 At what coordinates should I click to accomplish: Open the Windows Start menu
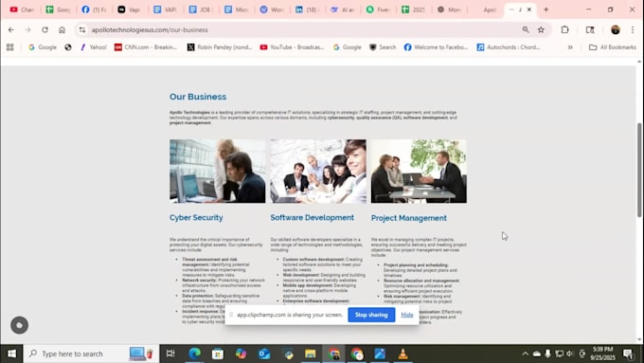(x=11, y=354)
